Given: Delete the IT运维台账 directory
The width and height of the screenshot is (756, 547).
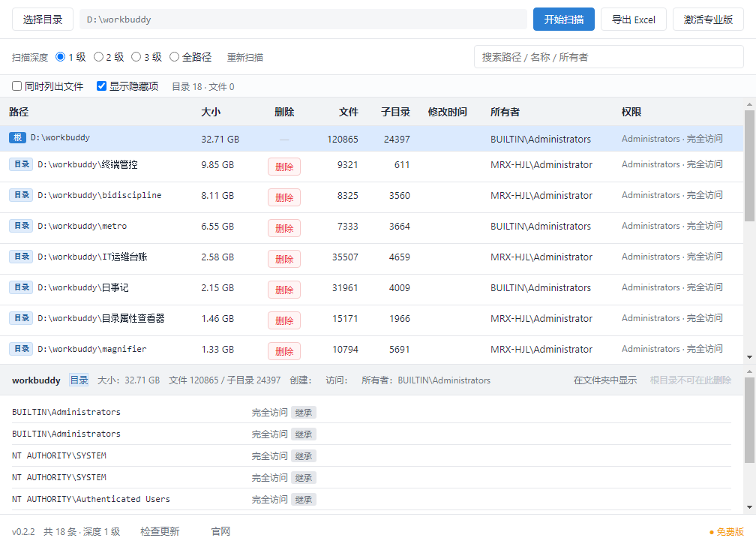Looking at the screenshot, I should pyautogui.click(x=284, y=259).
